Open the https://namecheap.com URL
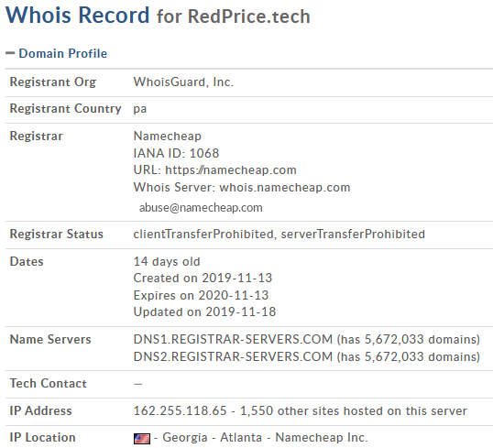493x448 pixels. pyautogui.click(x=231, y=170)
